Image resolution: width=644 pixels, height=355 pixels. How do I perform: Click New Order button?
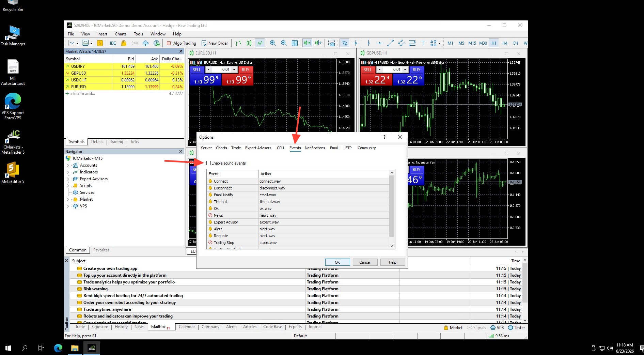[x=215, y=43]
